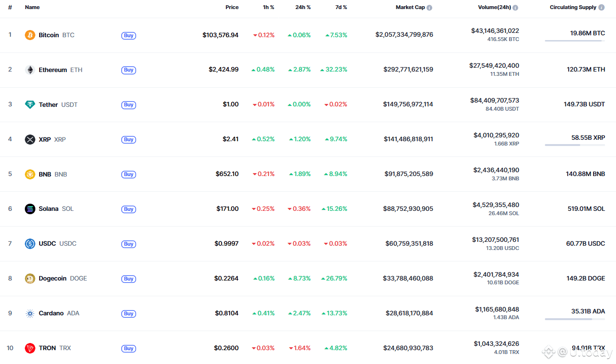Sort table by Price column header
This screenshot has height=364, width=616.
coord(232,8)
